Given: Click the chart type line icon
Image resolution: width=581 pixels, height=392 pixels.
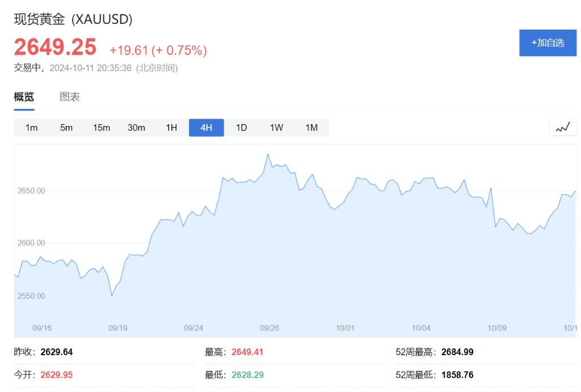Looking at the screenshot, I should click(562, 128).
